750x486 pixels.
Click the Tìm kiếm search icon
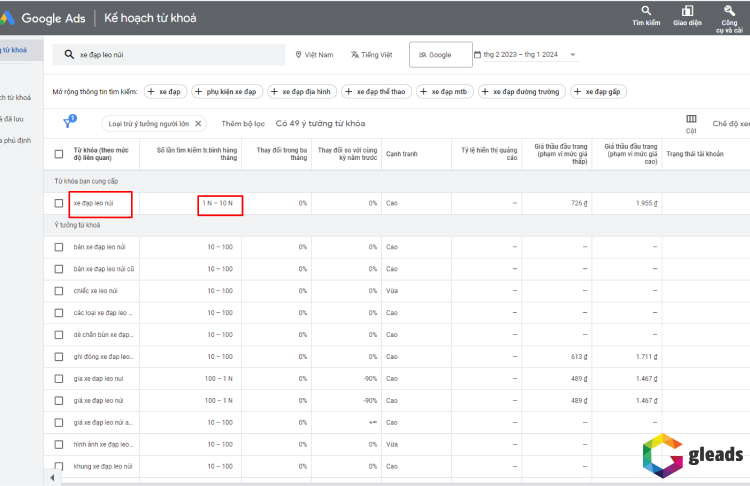645,12
